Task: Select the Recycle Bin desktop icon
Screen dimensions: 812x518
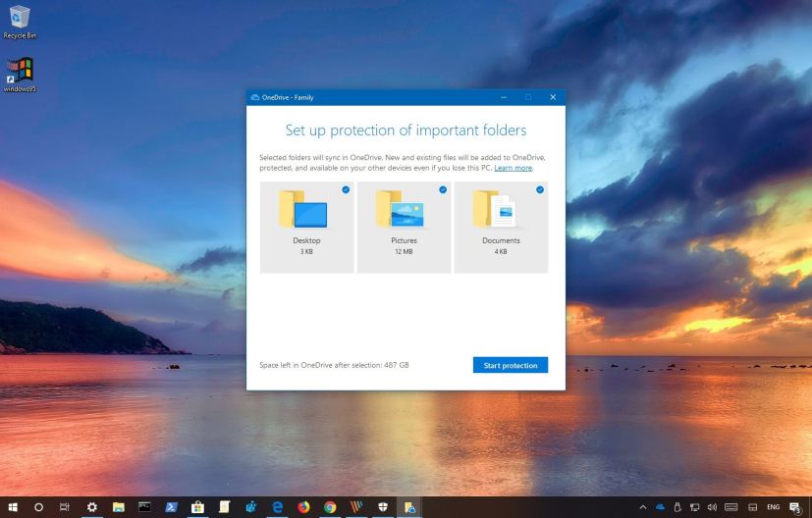Action: [x=20, y=23]
